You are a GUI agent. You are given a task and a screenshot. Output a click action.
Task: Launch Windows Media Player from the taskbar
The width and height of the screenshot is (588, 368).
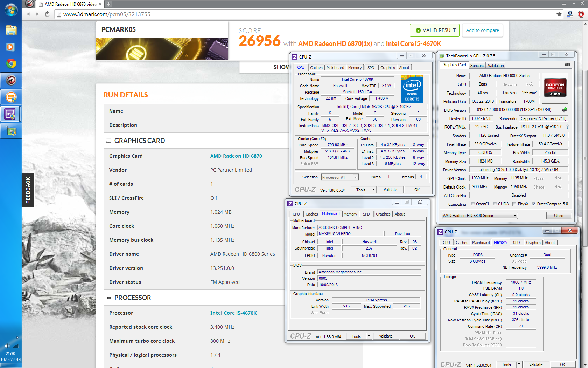pyautogui.click(x=11, y=47)
